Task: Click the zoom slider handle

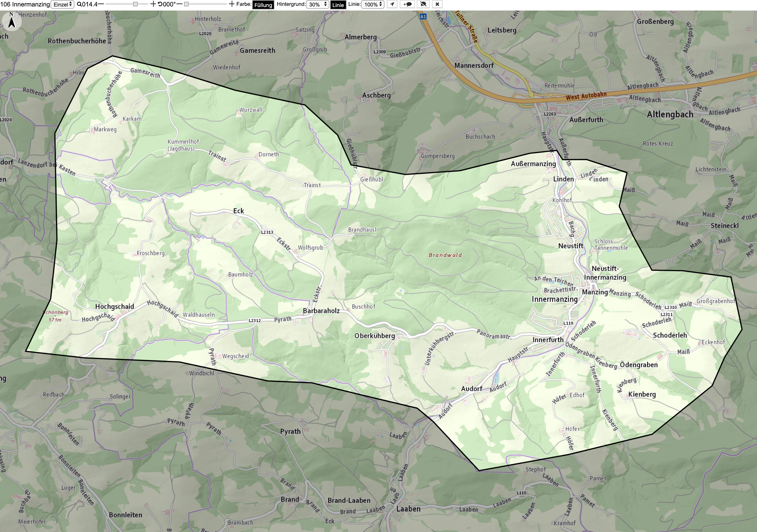Action: click(x=135, y=4)
